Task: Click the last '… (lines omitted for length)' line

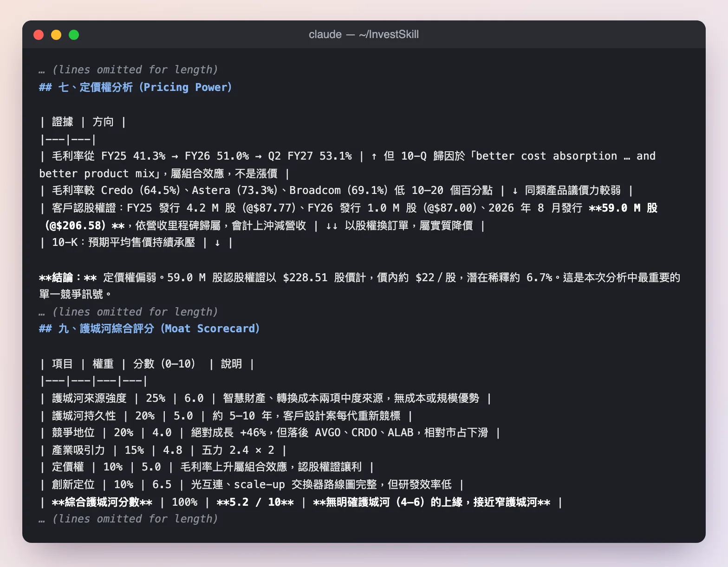Action: pyautogui.click(x=129, y=519)
